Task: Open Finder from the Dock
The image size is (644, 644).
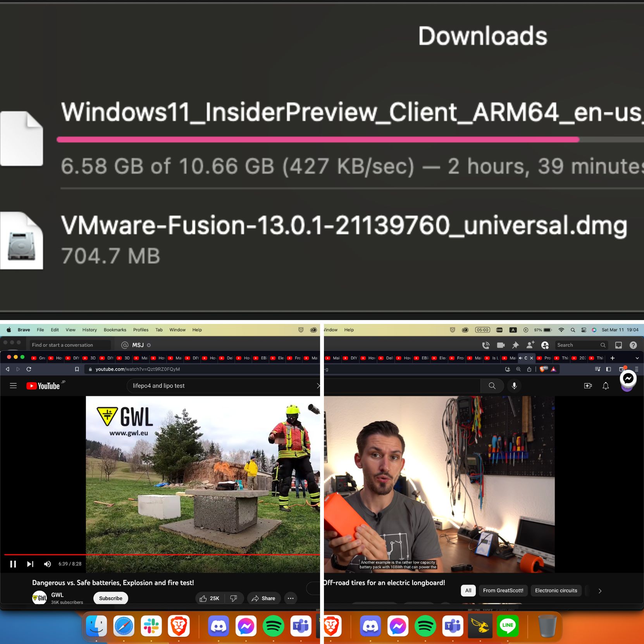Action: (x=96, y=626)
